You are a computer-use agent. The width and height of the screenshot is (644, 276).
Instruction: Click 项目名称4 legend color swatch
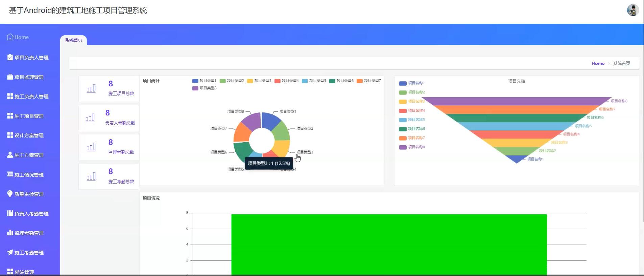tap(403, 111)
